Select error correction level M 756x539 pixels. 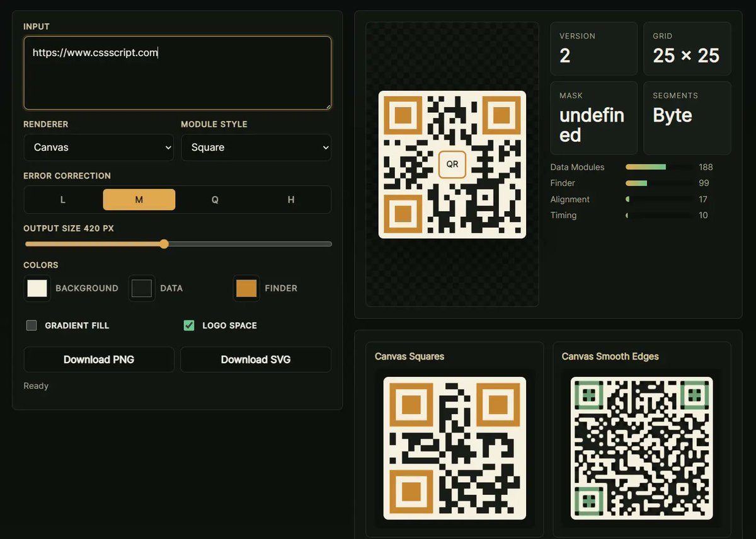tap(139, 200)
